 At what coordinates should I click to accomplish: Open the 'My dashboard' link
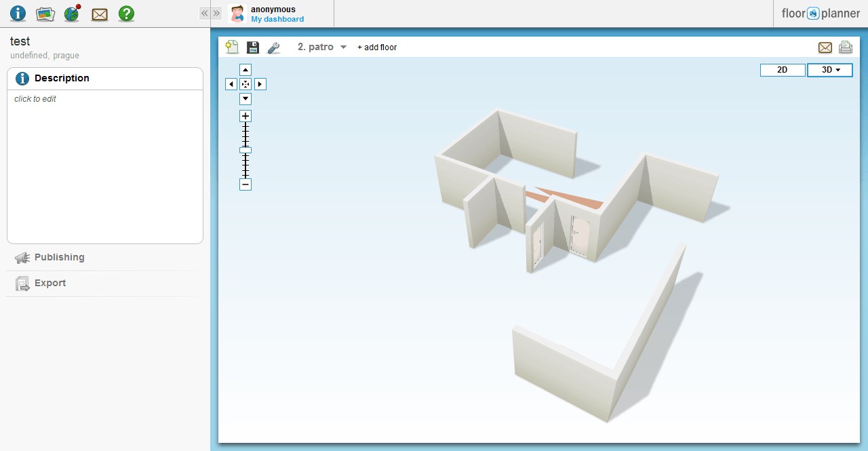[277, 19]
